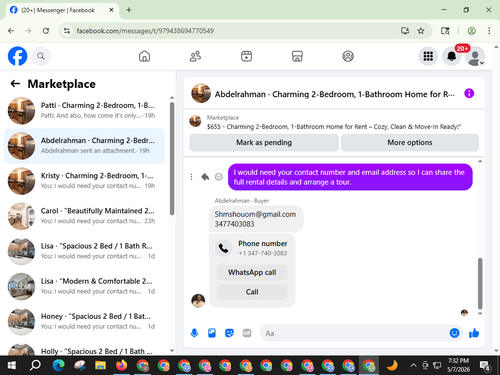Click the Marketplace listing title $655 link
The image size is (500, 375).
(334, 127)
